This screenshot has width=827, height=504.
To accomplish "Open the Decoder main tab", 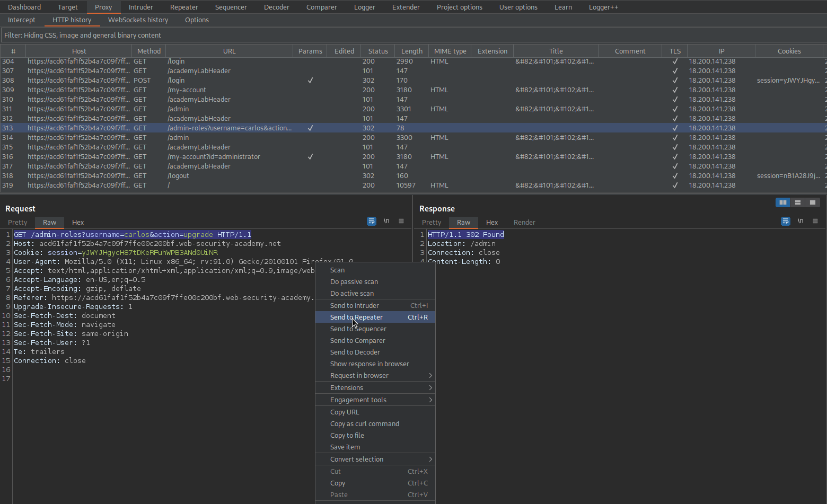I will pyautogui.click(x=277, y=7).
